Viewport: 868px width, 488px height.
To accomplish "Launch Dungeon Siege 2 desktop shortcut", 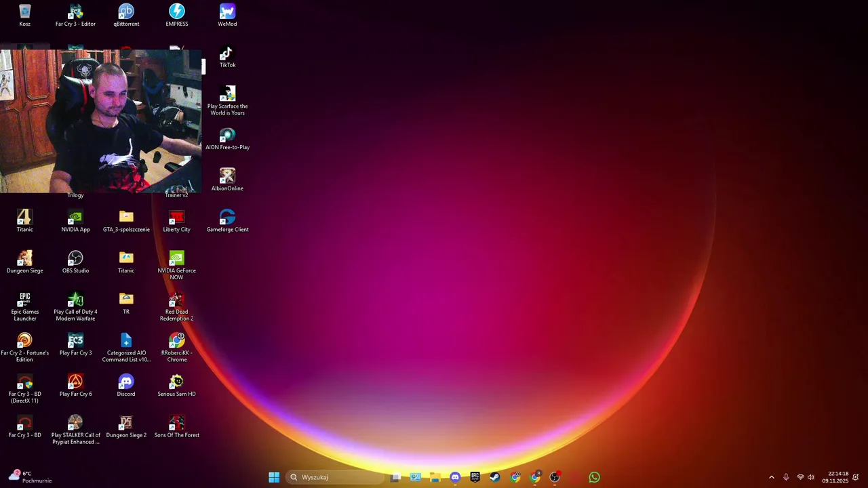I will click(x=126, y=428).
